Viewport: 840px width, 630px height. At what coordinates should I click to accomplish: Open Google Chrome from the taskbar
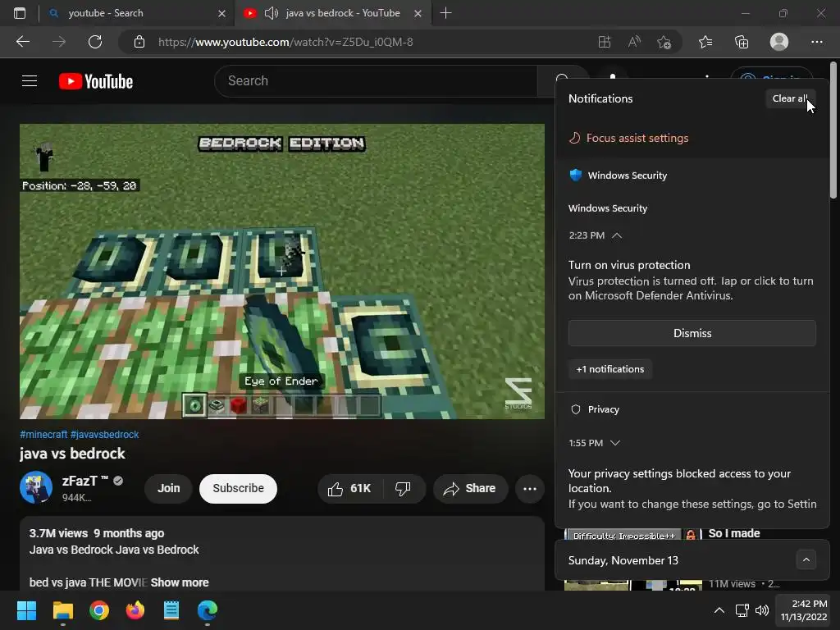(x=99, y=610)
